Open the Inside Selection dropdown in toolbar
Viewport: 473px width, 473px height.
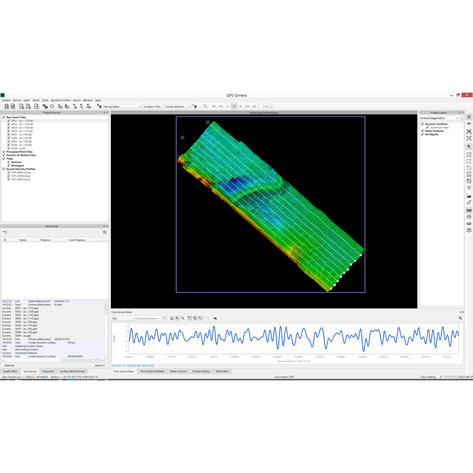point(178,107)
